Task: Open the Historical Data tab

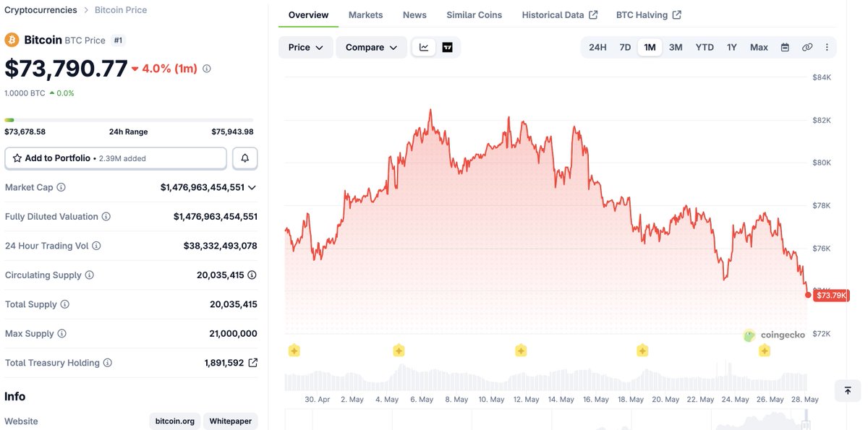Action: (x=559, y=14)
